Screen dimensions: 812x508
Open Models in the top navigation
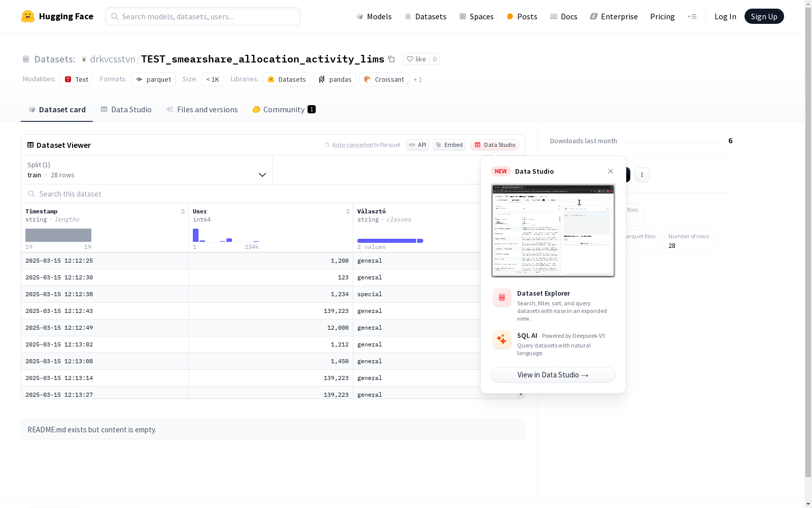point(374,16)
